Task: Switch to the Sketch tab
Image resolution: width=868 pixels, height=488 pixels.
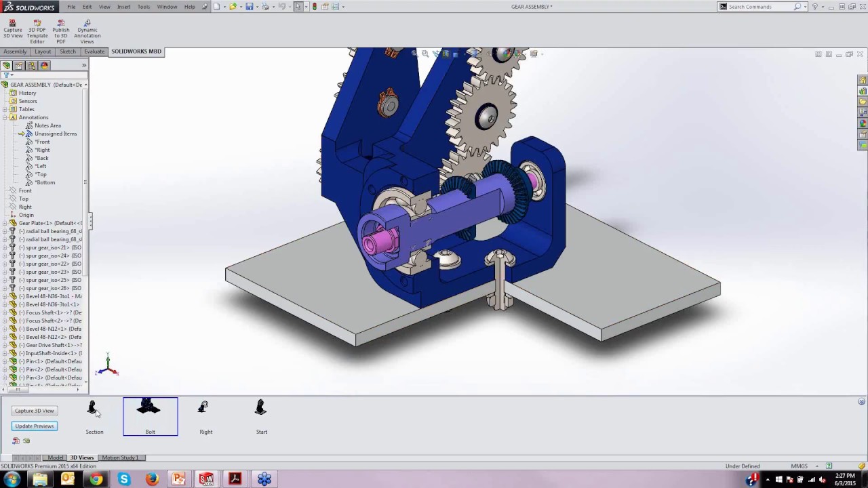Action: point(68,52)
